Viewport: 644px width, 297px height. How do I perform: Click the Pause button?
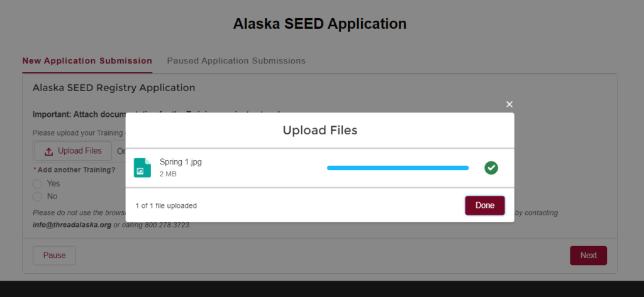tap(54, 256)
